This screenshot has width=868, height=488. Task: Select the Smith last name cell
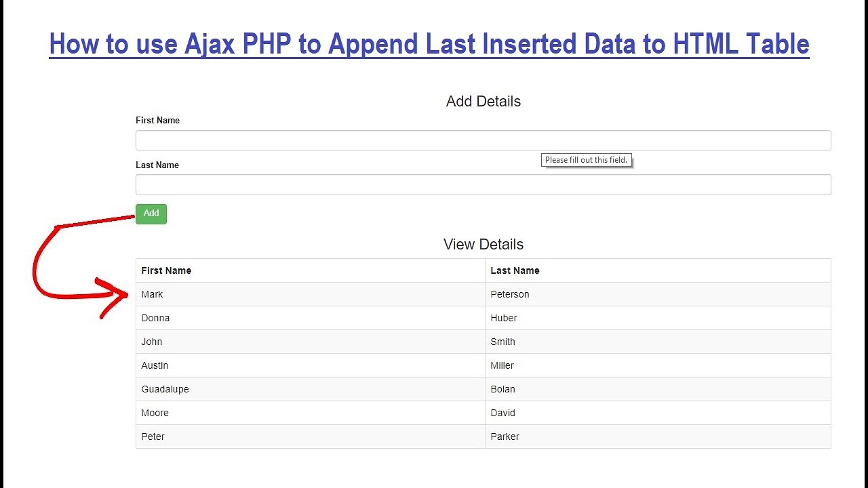click(x=503, y=342)
